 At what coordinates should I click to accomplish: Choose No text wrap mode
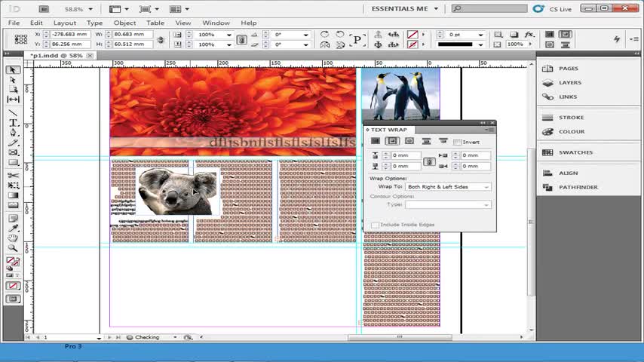(376, 141)
